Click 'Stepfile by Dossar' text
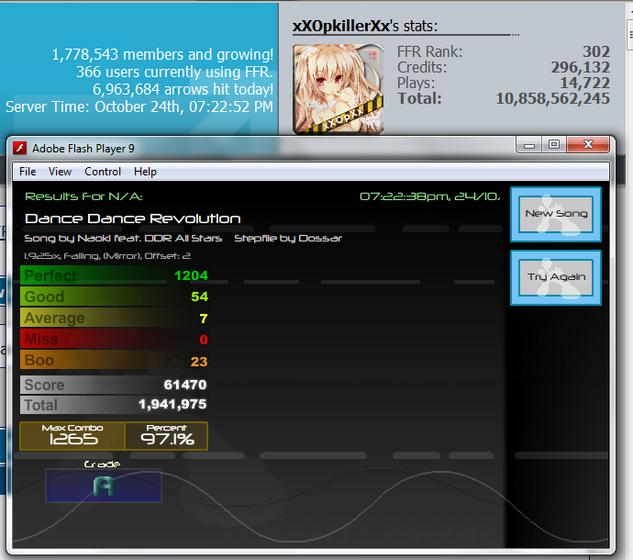633x560 pixels. (x=288, y=239)
